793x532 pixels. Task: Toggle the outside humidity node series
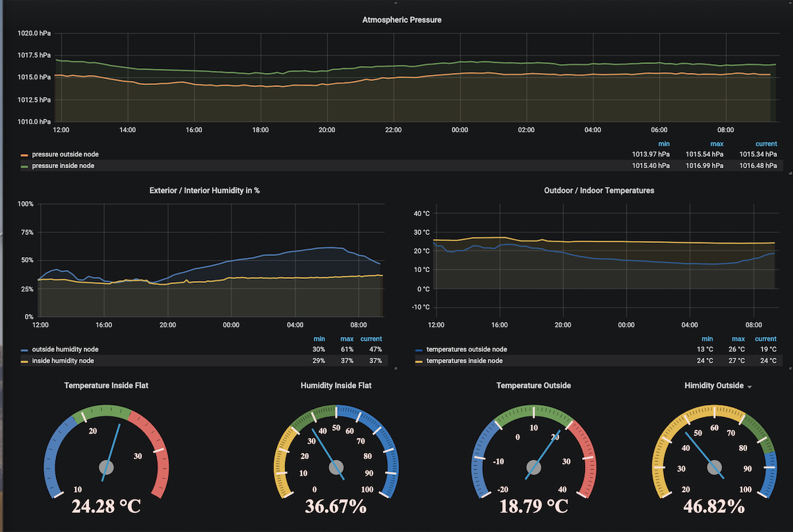(x=66, y=350)
